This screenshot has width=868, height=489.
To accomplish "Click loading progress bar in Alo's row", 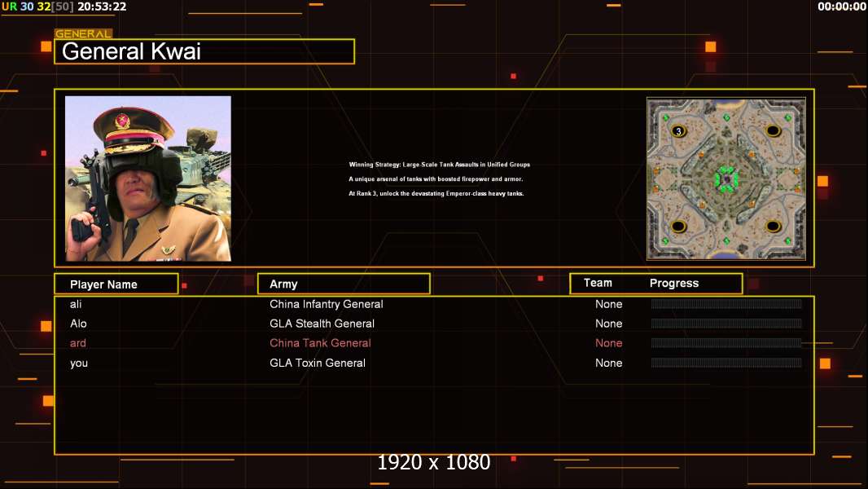I will coord(726,323).
